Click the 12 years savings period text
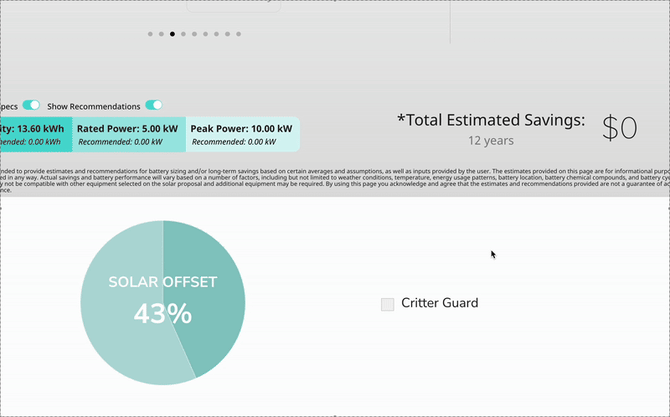The width and height of the screenshot is (670, 417). (x=490, y=141)
